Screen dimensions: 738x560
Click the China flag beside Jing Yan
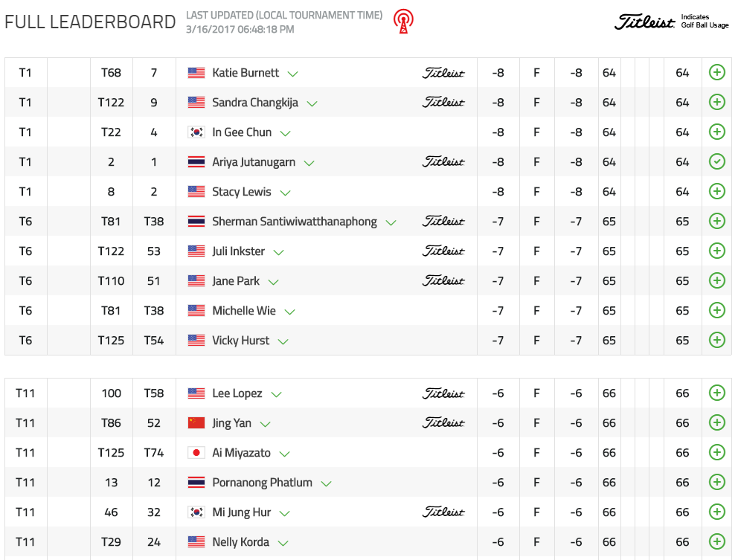pos(196,423)
